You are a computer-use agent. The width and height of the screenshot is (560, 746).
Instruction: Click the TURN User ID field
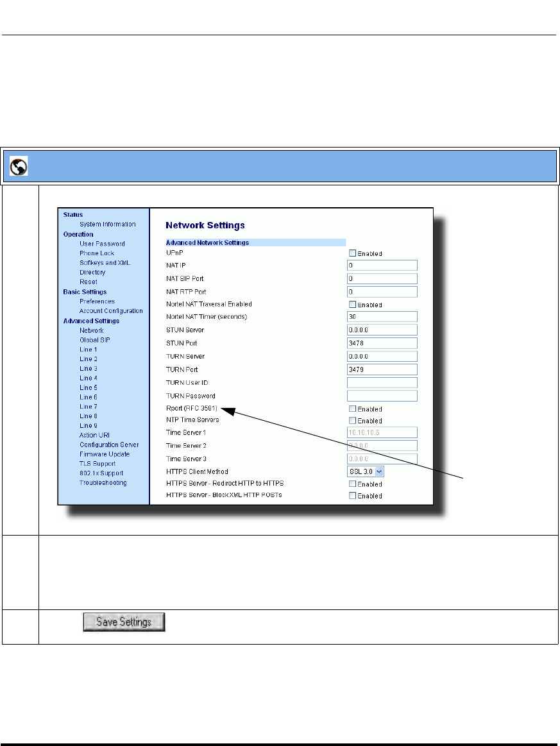click(382, 382)
